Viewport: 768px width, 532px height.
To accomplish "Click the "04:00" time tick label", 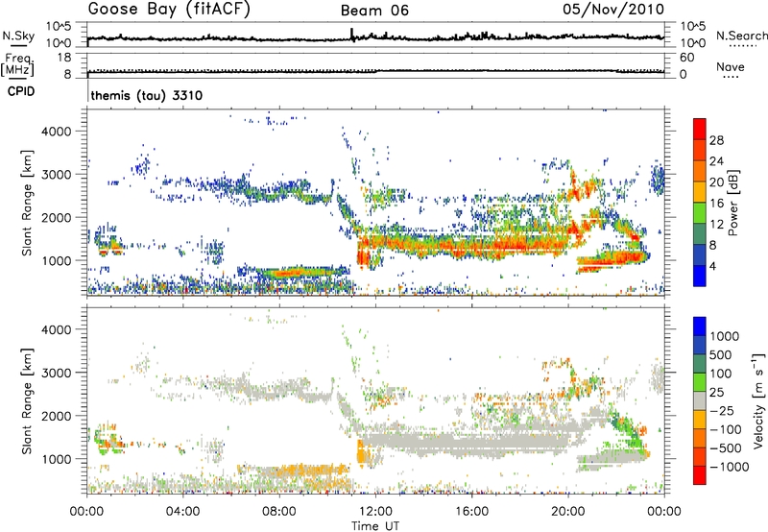I will [x=182, y=512].
